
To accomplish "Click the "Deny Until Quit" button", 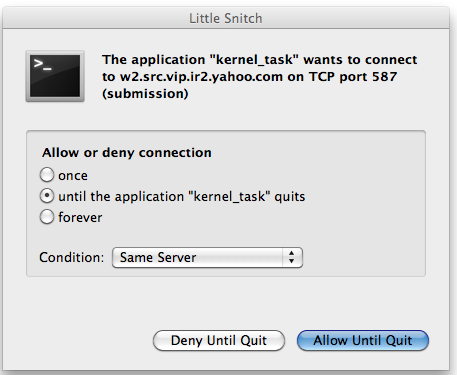I will pyautogui.click(x=219, y=340).
